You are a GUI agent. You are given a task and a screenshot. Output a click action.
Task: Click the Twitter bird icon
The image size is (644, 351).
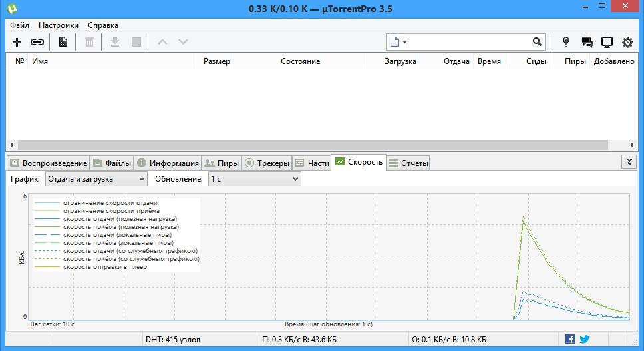coord(585,339)
